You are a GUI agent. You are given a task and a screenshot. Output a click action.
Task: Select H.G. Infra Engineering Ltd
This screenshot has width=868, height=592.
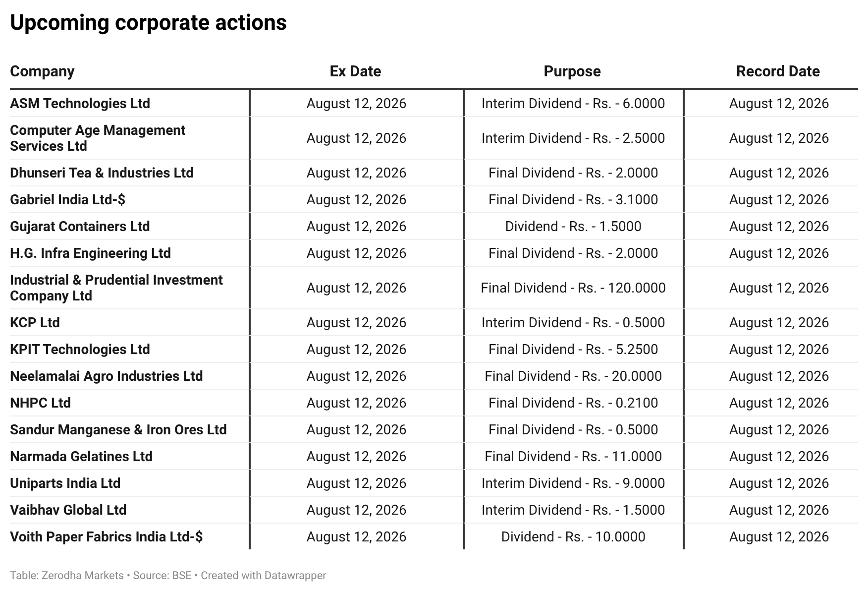tap(90, 253)
